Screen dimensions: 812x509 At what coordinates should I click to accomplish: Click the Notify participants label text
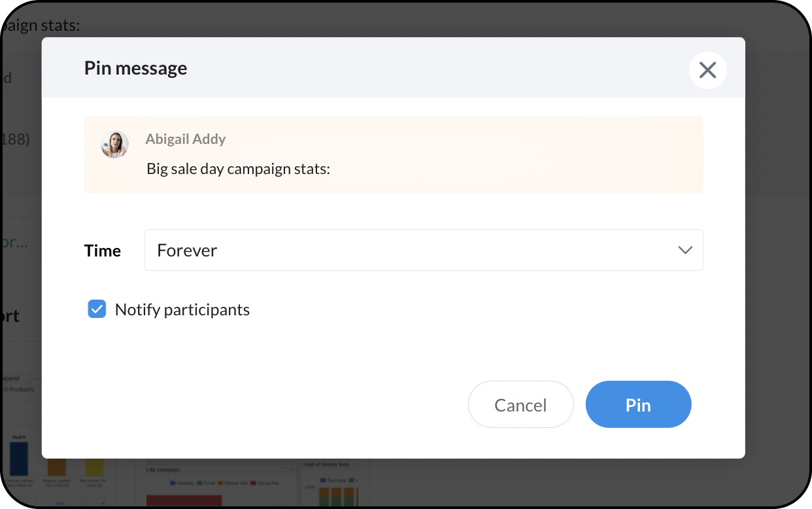pos(182,309)
